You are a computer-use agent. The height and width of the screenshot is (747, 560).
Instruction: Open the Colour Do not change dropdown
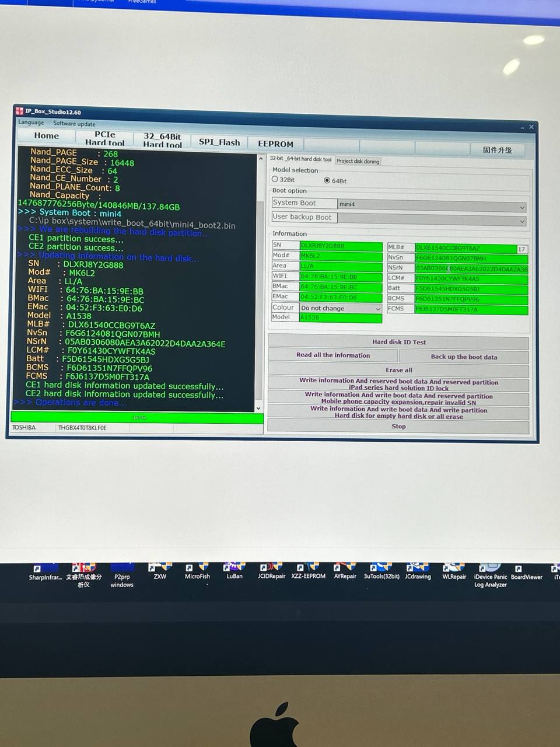341,308
